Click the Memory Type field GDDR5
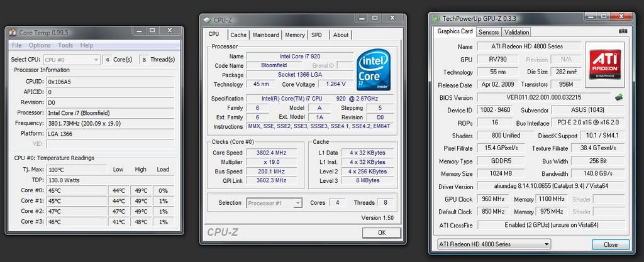The height and width of the screenshot is (262, 644). 501,161
